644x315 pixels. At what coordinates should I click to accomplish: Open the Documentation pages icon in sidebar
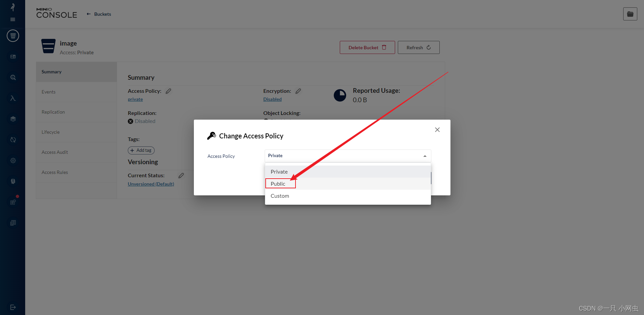click(x=13, y=223)
